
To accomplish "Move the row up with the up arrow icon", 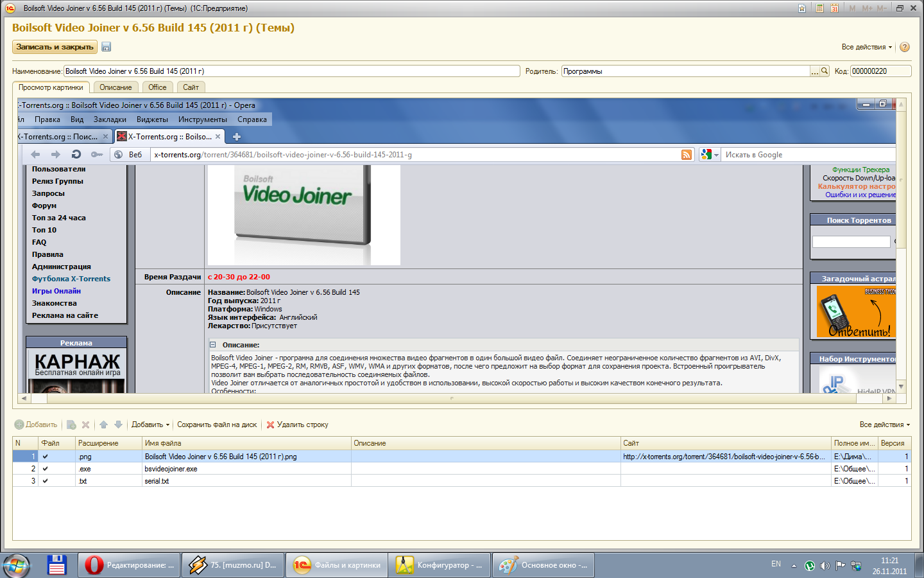I will click(x=103, y=425).
